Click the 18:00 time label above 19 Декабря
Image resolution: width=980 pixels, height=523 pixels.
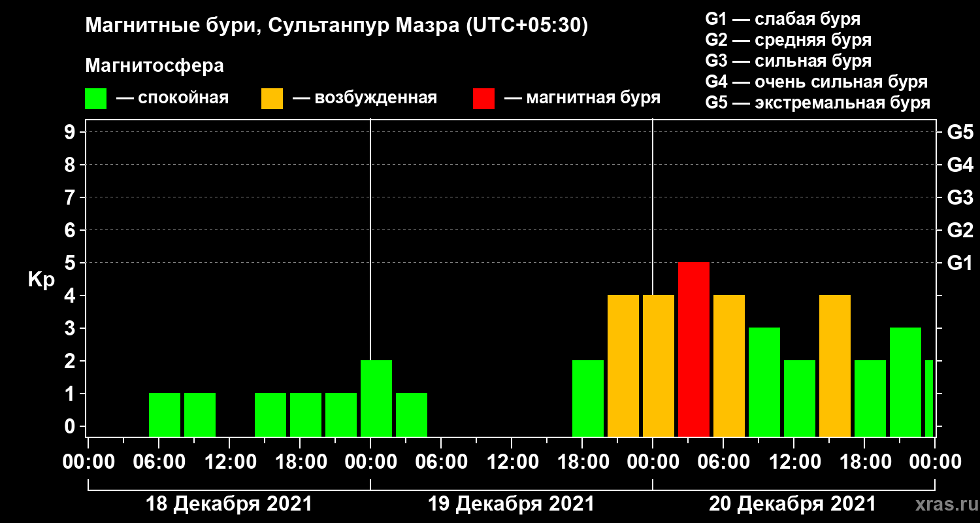tap(582, 462)
